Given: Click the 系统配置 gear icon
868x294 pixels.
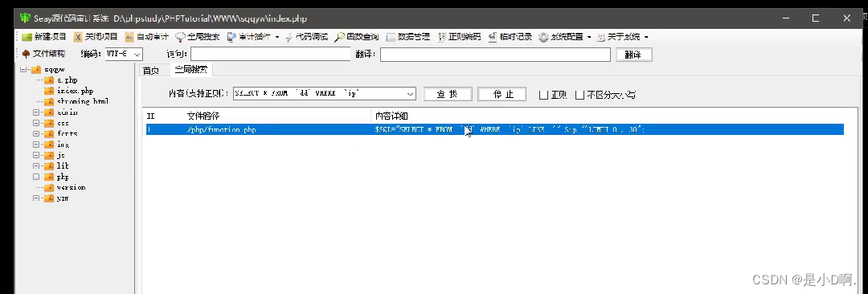Looking at the screenshot, I should click(x=543, y=37).
